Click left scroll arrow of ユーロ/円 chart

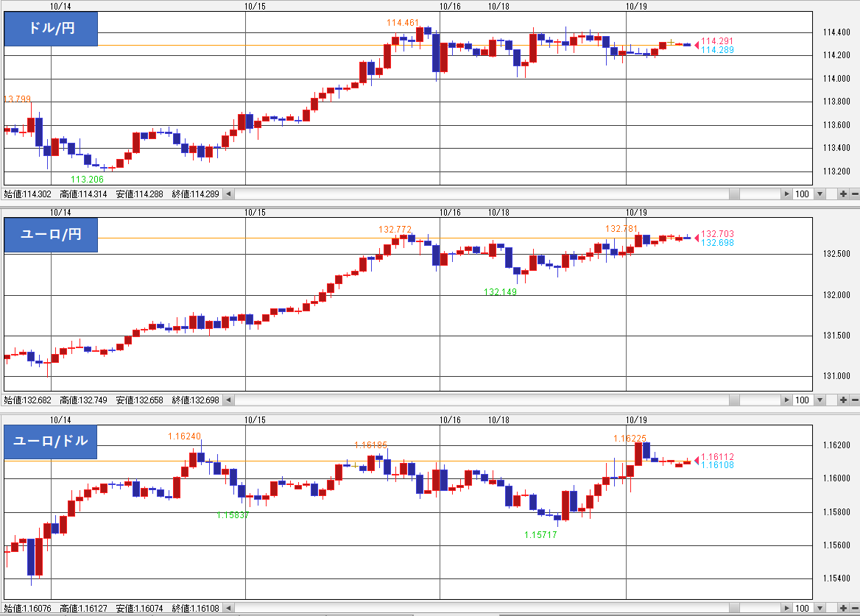coord(229,400)
